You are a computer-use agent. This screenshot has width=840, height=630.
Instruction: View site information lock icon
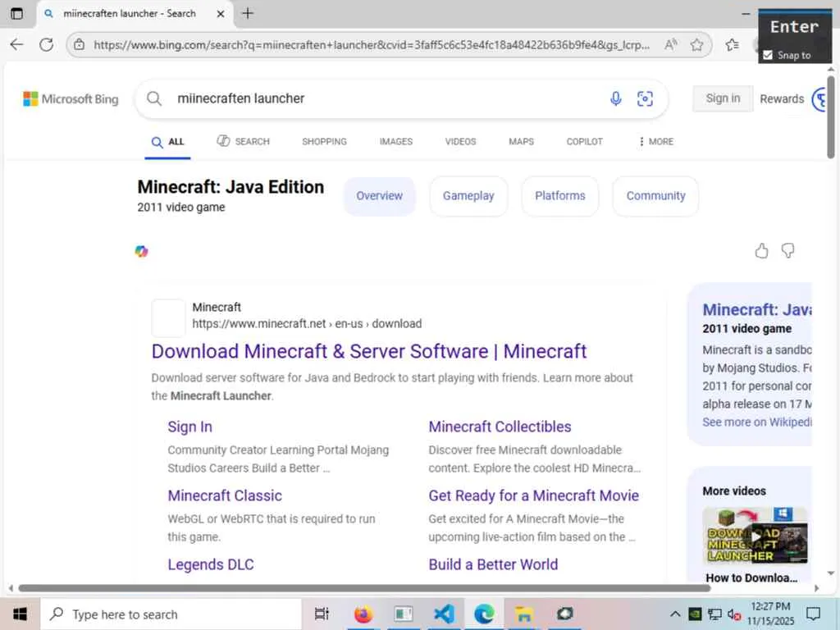click(80, 44)
